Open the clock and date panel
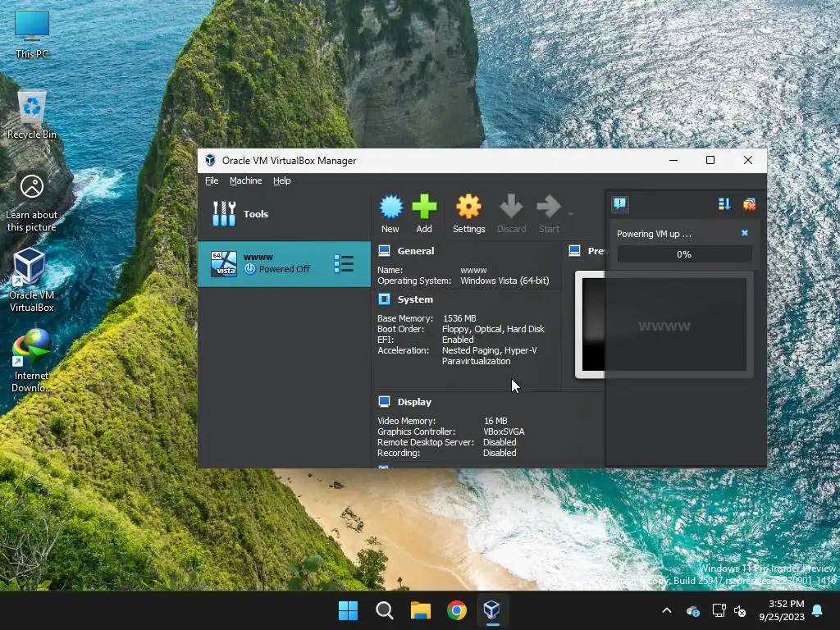Screen dimensions: 840x630 click(782, 610)
